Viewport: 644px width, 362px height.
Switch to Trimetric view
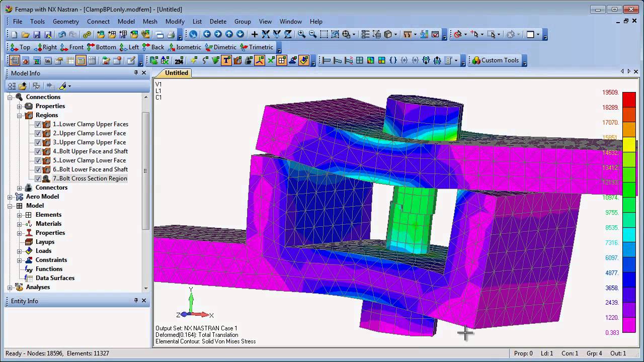(x=257, y=47)
